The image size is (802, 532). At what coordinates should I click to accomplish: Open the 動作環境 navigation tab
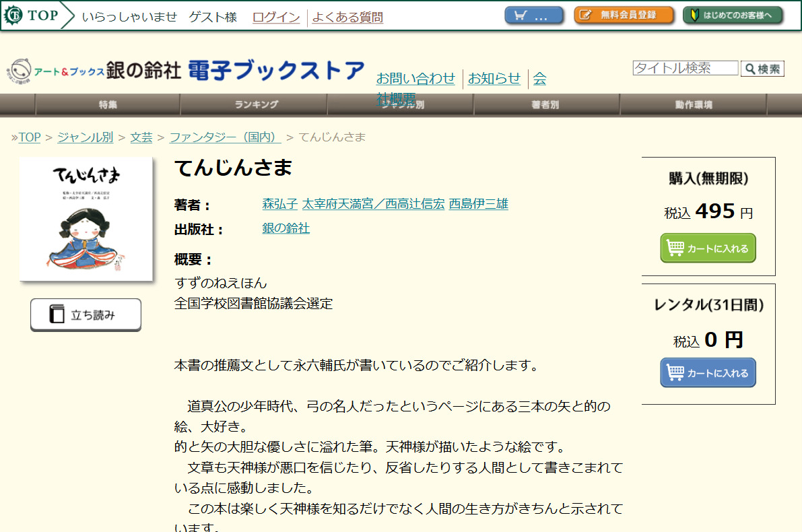click(694, 105)
